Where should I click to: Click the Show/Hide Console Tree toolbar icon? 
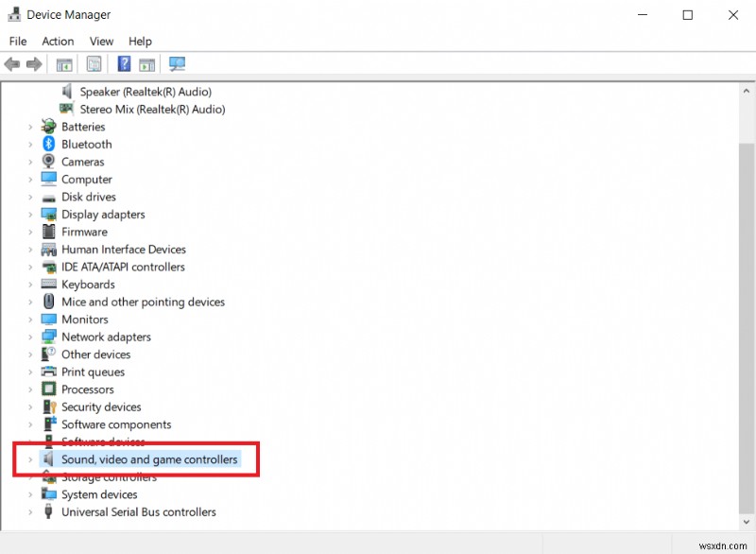63,64
